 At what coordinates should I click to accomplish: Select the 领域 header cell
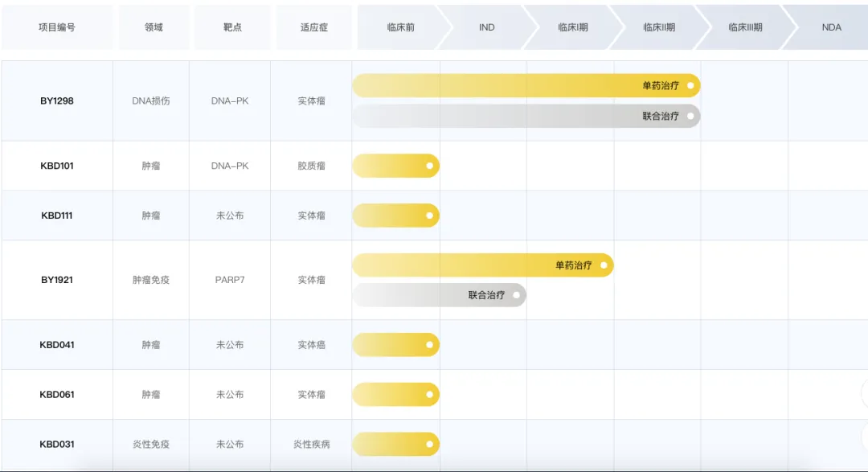tap(154, 27)
